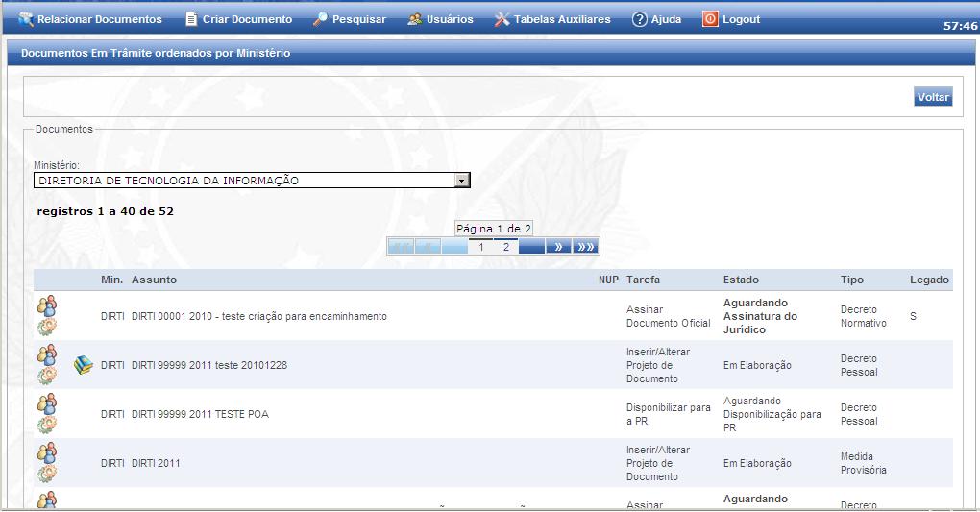Click the Tipo column header
This screenshot has width=980, height=512.
click(852, 280)
